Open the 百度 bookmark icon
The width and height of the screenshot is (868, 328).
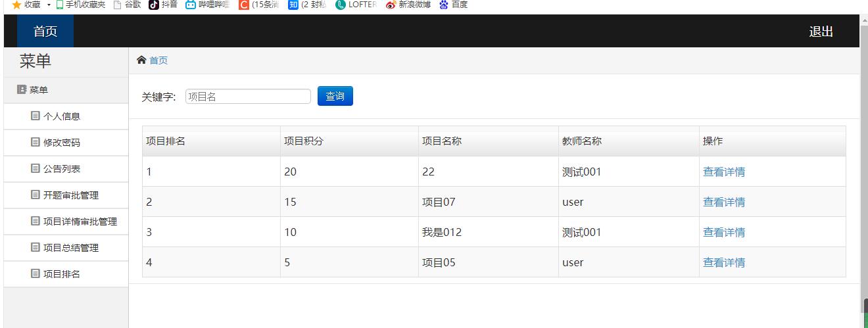[x=444, y=5]
